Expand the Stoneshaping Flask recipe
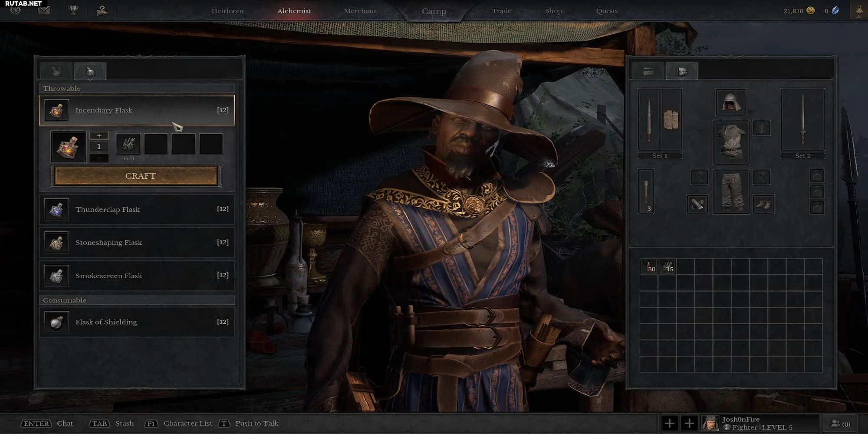The width and height of the screenshot is (868, 434). [x=137, y=242]
